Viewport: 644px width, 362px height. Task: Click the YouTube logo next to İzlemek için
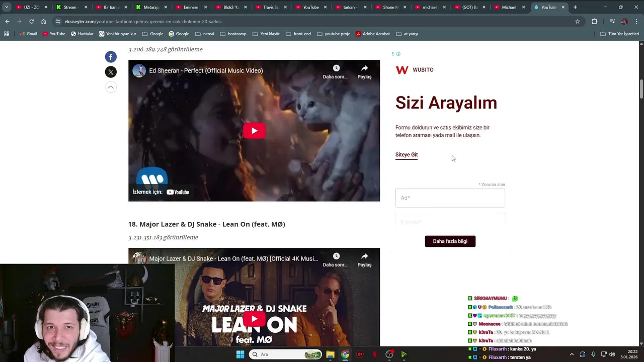(x=178, y=192)
